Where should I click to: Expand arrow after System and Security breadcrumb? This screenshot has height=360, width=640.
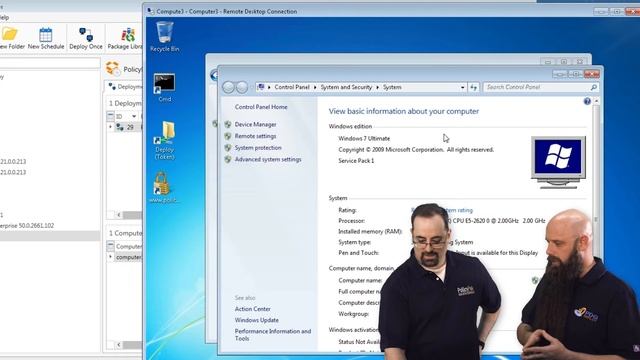tap(377, 87)
